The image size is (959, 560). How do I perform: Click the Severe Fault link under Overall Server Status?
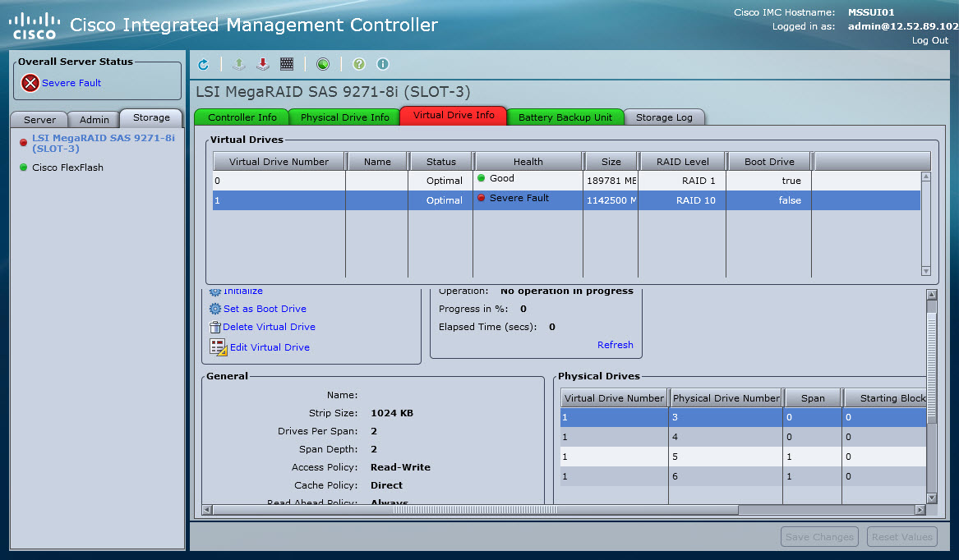(x=71, y=83)
